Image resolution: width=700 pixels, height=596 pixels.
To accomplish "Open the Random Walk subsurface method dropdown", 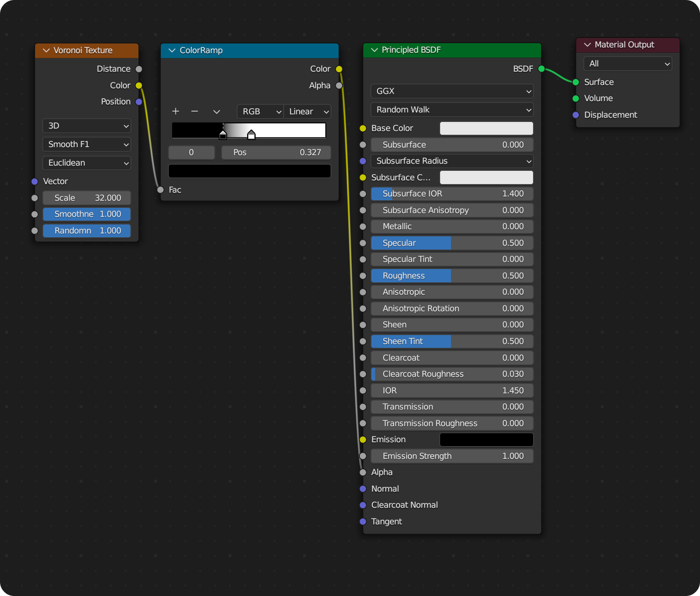I will pyautogui.click(x=451, y=110).
